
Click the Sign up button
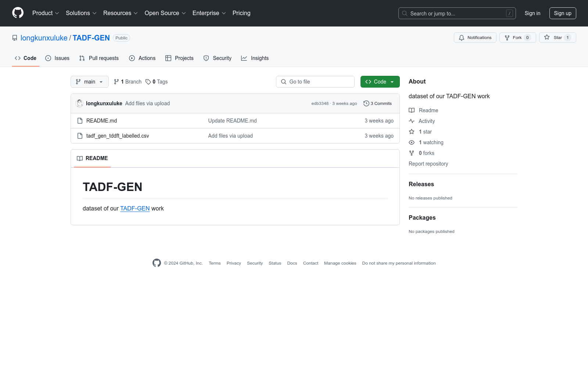(563, 13)
